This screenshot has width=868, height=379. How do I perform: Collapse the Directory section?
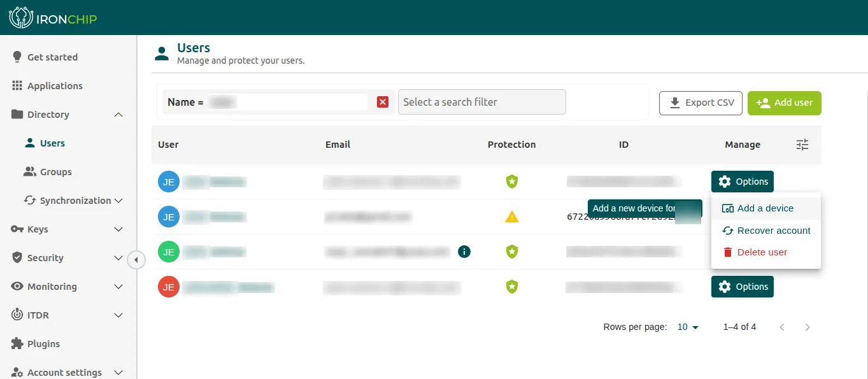[x=118, y=115]
